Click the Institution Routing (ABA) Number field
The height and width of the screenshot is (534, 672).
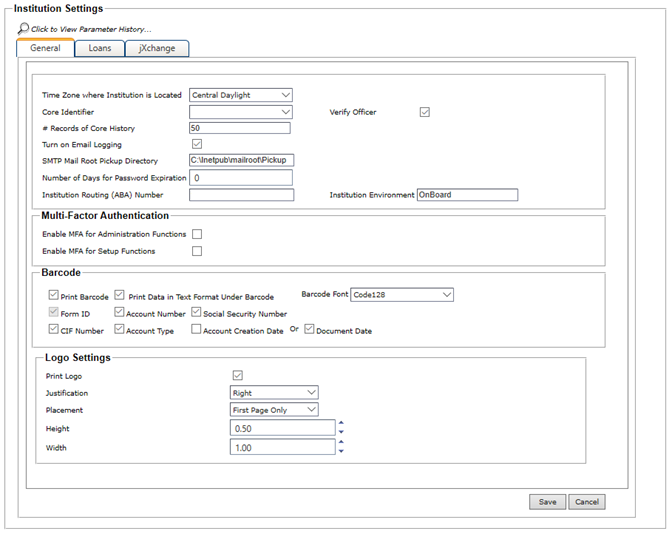(240, 195)
